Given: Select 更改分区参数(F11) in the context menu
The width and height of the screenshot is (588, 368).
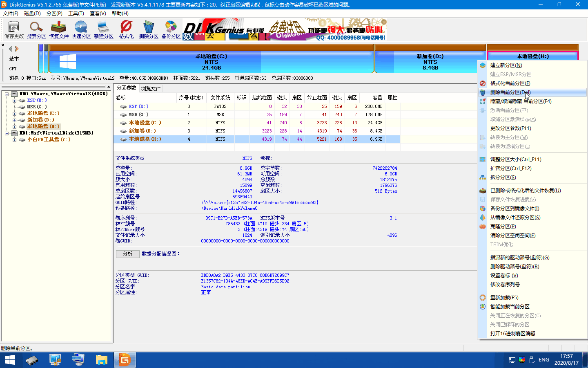Looking at the screenshot, I should pos(532,128).
